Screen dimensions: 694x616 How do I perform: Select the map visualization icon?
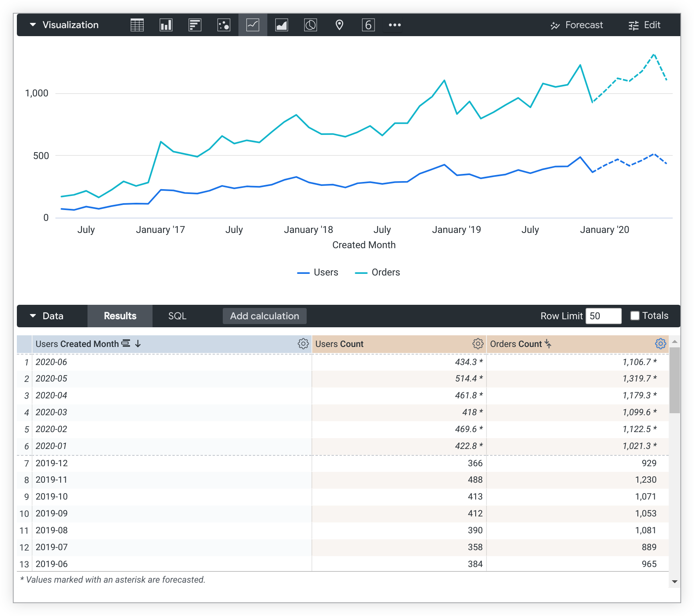coord(339,25)
